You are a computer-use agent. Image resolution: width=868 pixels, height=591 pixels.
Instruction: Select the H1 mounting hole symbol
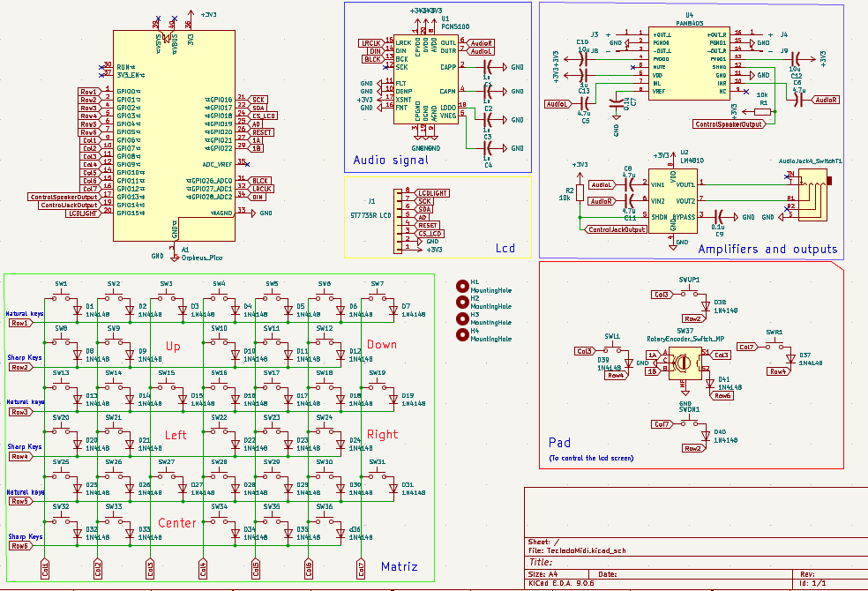[x=462, y=286]
